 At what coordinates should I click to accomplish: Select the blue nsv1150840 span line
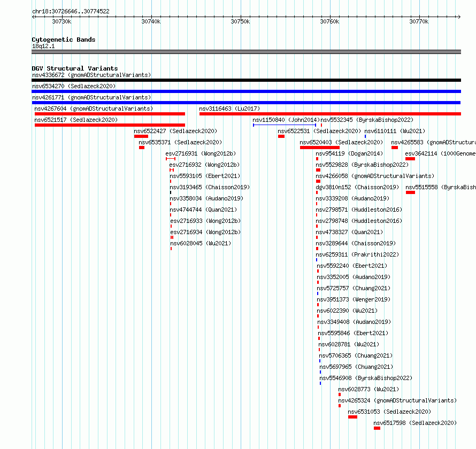click(285, 125)
